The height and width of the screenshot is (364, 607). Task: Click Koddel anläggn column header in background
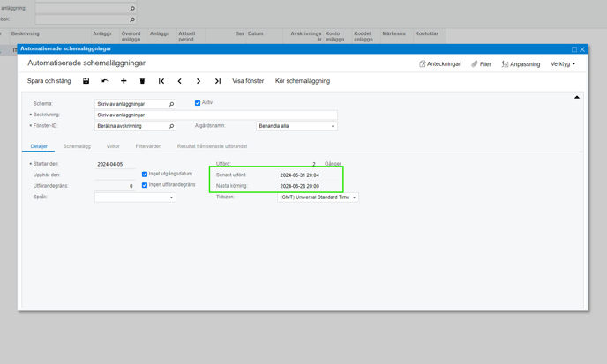coord(363,36)
